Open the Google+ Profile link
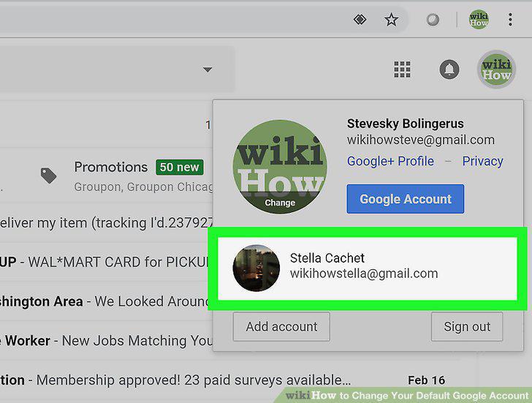Viewport: 532px width, 403px height. click(x=390, y=161)
